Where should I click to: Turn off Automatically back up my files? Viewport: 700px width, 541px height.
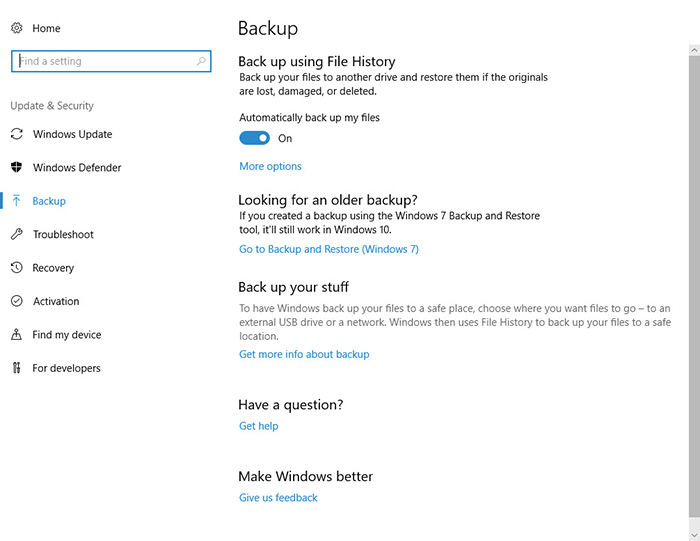[254, 138]
